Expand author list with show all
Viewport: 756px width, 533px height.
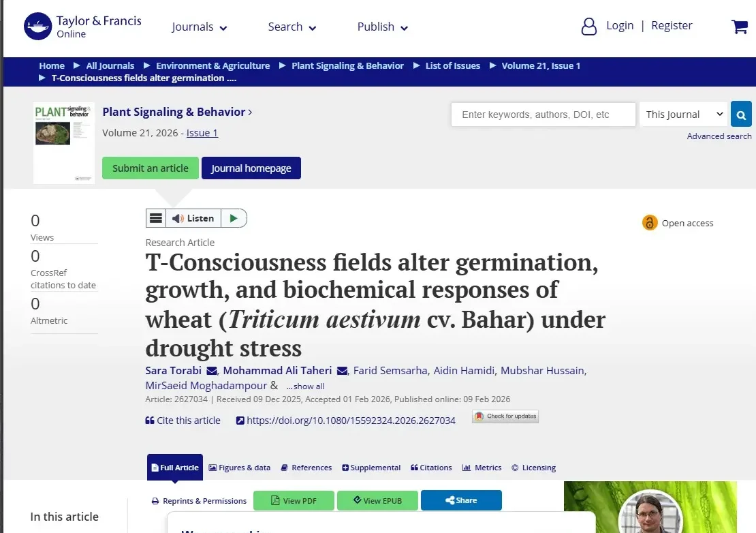pyautogui.click(x=305, y=386)
